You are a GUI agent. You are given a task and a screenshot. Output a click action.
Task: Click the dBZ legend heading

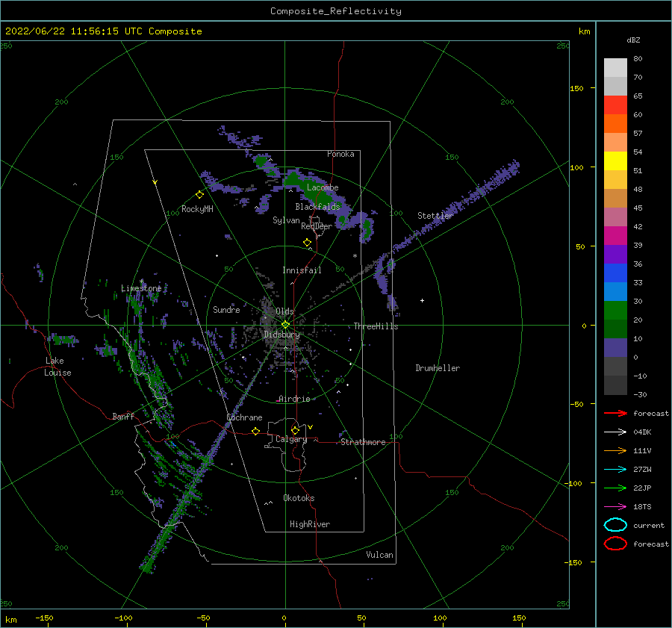[x=633, y=40]
